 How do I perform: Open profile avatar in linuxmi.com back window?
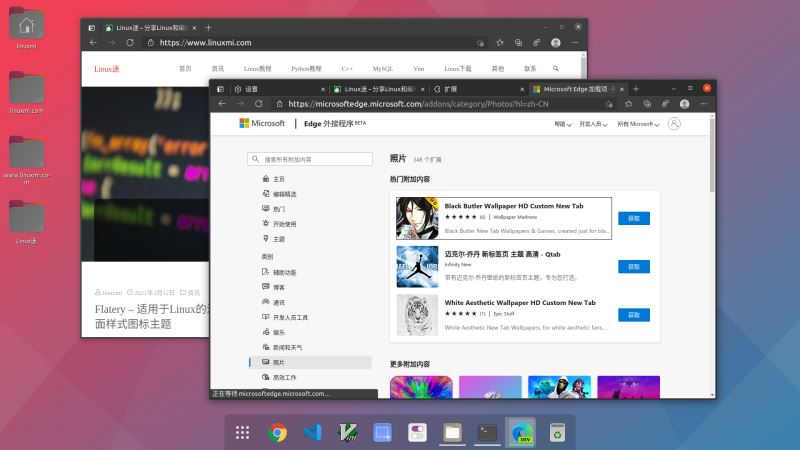[556, 43]
